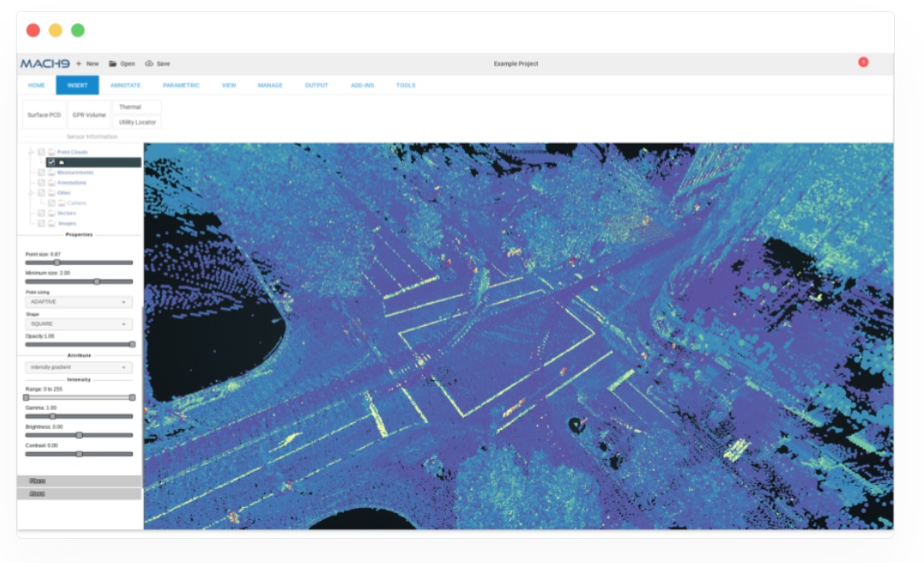Click the Example Project title text

coord(516,64)
